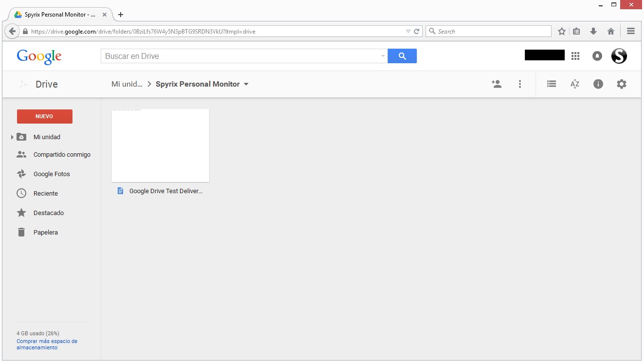Image resolution: width=644 pixels, height=362 pixels.
Task: Click the document file type icon
Action: point(121,191)
